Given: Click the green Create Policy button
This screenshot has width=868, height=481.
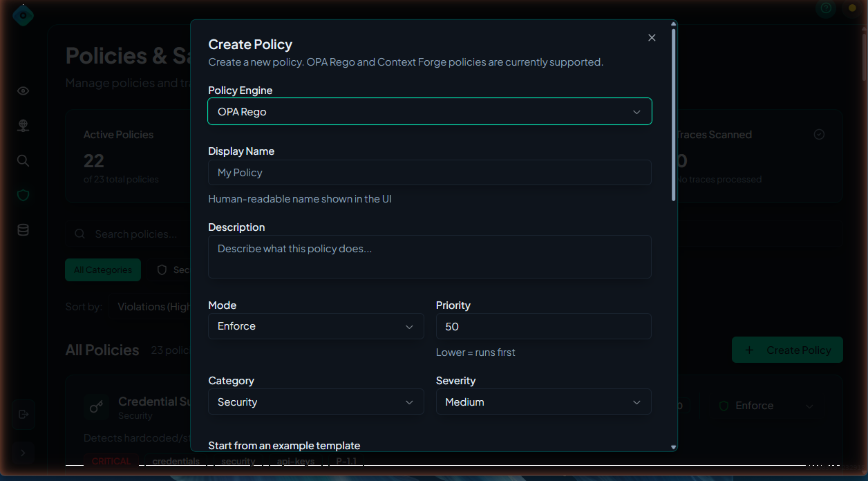Looking at the screenshot, I should click(x=787, y=350).
